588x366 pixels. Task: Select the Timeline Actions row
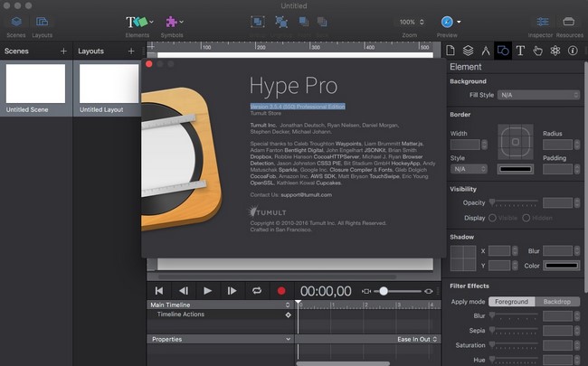220,314
